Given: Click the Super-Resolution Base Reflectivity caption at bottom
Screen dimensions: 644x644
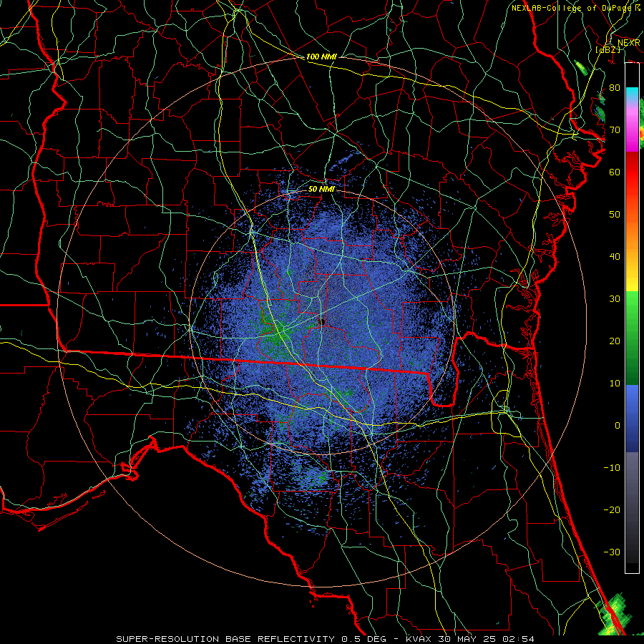Looking at the screenshot, I should (x=326, y=639).
